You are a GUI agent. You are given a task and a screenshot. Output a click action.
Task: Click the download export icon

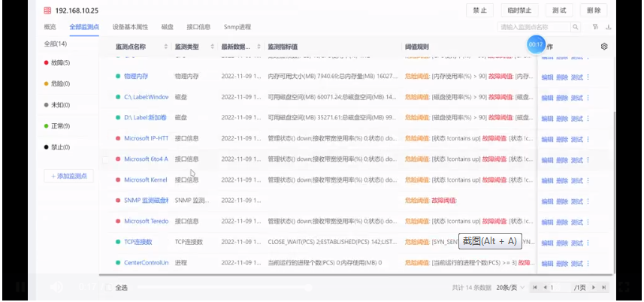point(608,27)
